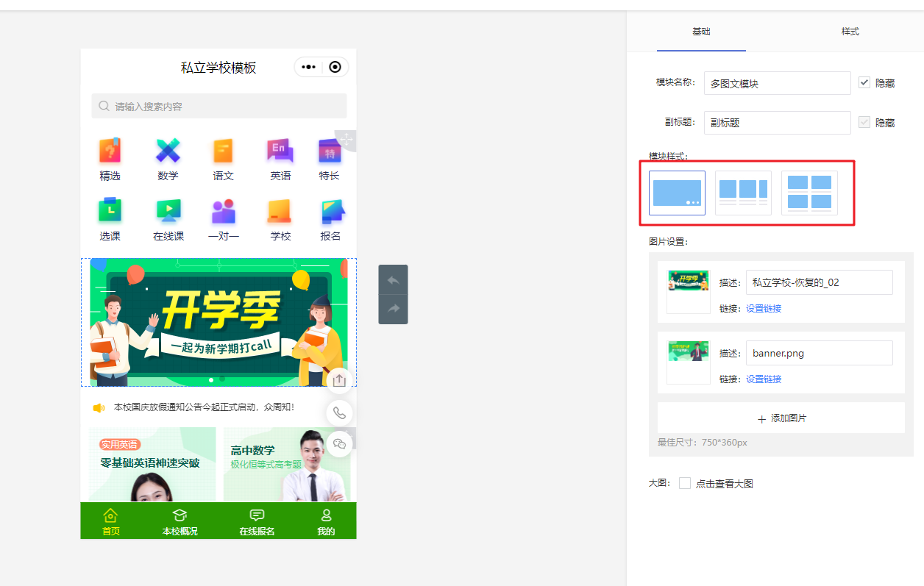Toggle 隐藏 checkbox for 副标题
This screenshot has width=924, height=586.
tap(864, 122)
